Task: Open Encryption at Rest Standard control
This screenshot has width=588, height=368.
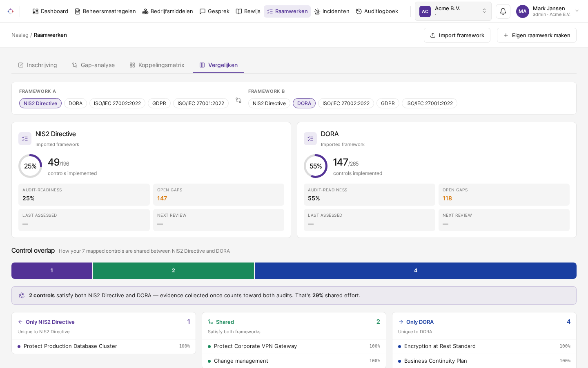Action: [x=484, y=346]
